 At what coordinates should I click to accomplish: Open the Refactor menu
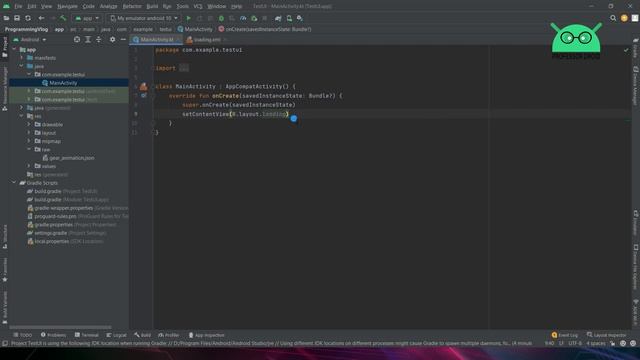132,7
